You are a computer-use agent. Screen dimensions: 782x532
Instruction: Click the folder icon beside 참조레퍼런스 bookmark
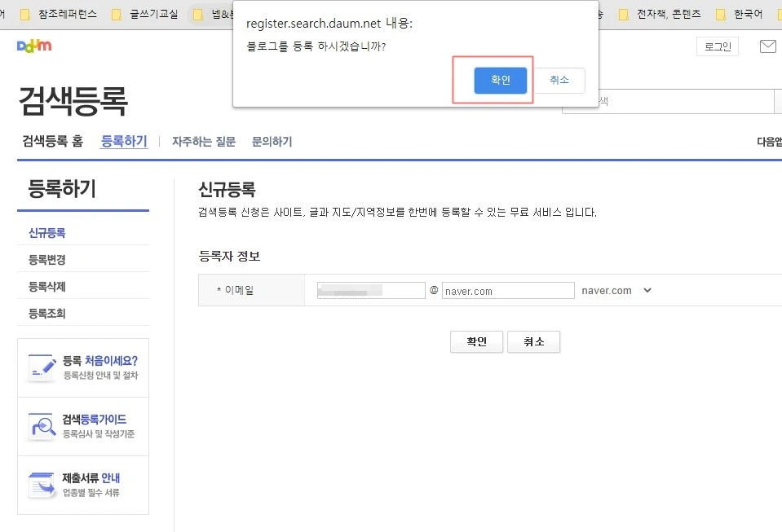point(27,14)
